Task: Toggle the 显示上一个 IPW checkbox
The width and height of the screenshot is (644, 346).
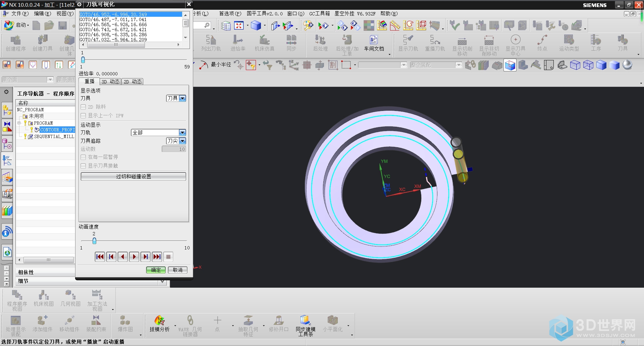Action: point(83,116)
